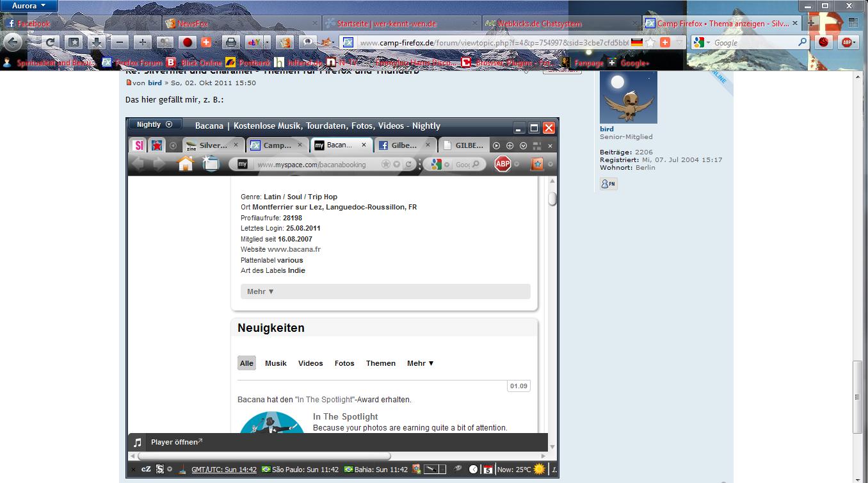Screen dimensions: 868x483
Task: Bookmark this page with the star icon
Action: tap(651, 42)
